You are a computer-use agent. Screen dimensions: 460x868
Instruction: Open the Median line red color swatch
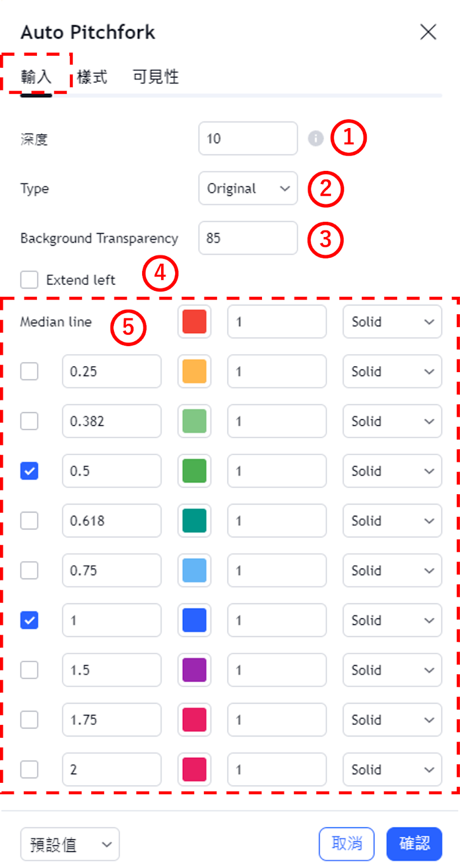pos(194,322)
